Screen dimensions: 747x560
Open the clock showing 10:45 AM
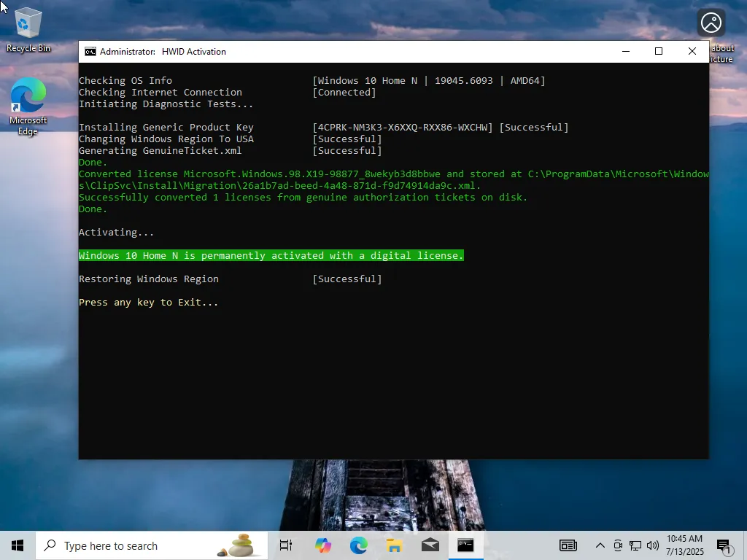point(684,545)
